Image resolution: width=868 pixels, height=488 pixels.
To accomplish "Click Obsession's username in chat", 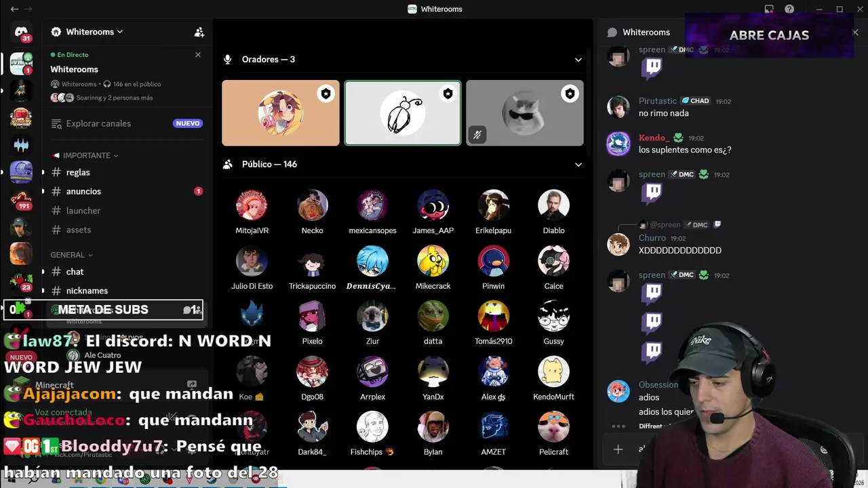I will tap(658, 384).
